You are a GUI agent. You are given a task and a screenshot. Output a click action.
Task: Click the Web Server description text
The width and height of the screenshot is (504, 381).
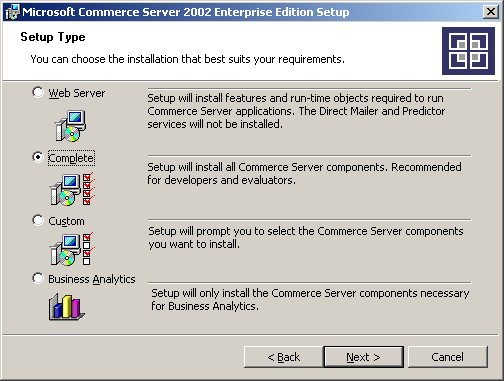click(x=296, y=111)
